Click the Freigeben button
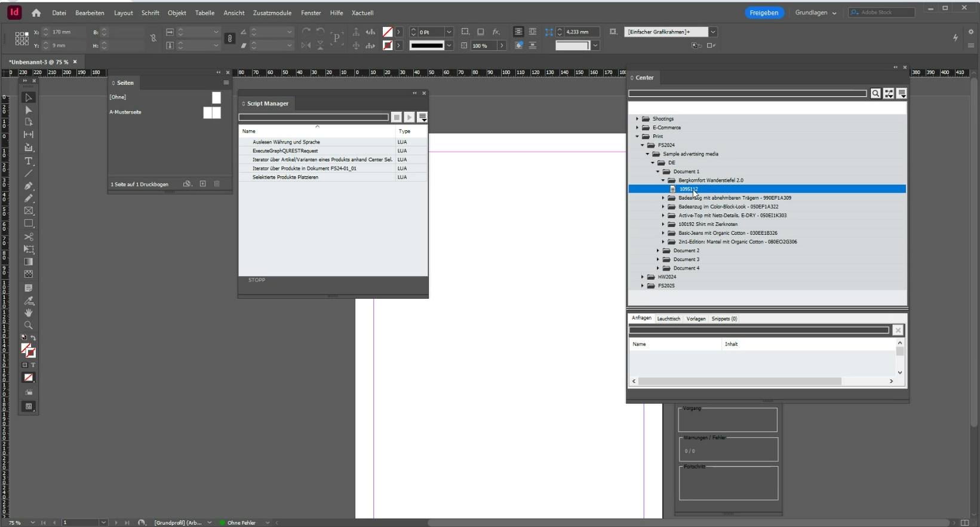Image resolution: width=980 pixels, height=527 pixels. click(764, 13)
